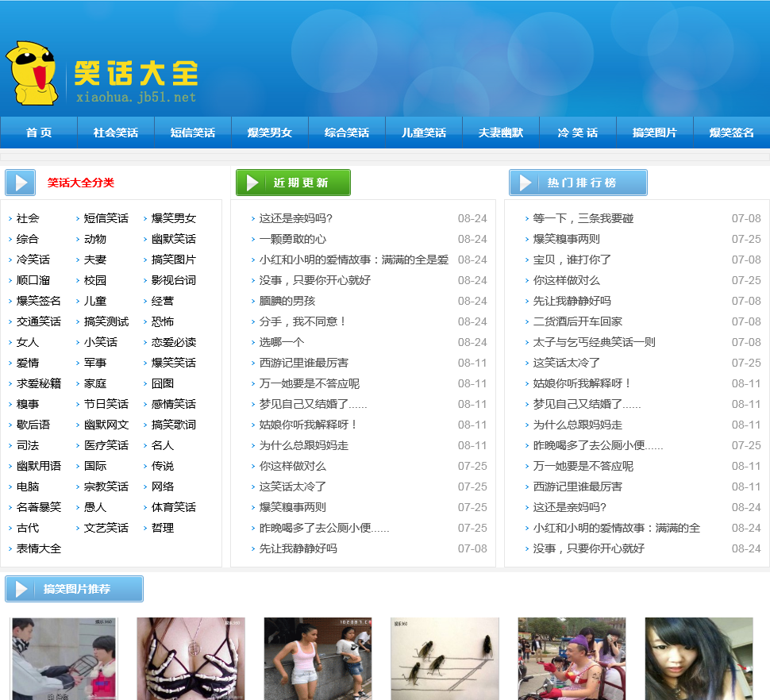Open popular joke 宝贝，谁打你了

click(x=572, y=260)
